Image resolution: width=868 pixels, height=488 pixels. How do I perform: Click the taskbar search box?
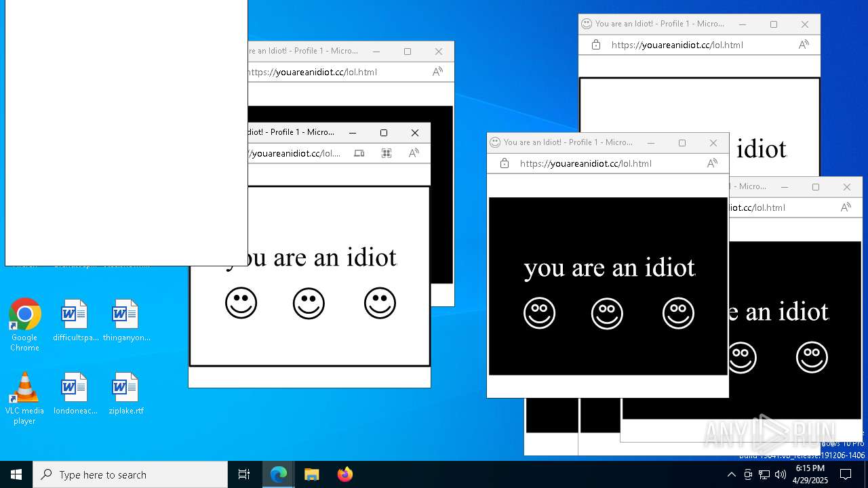[130, 474]
